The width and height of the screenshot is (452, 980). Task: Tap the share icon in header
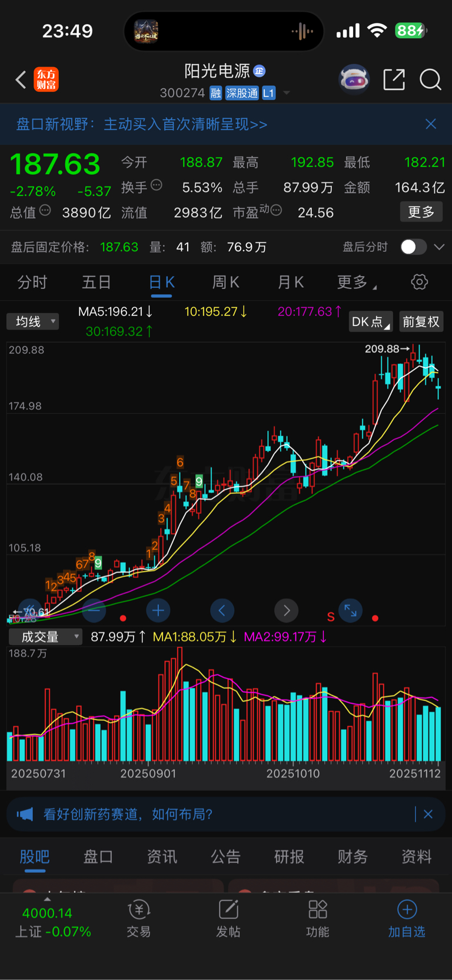(394, 79)
